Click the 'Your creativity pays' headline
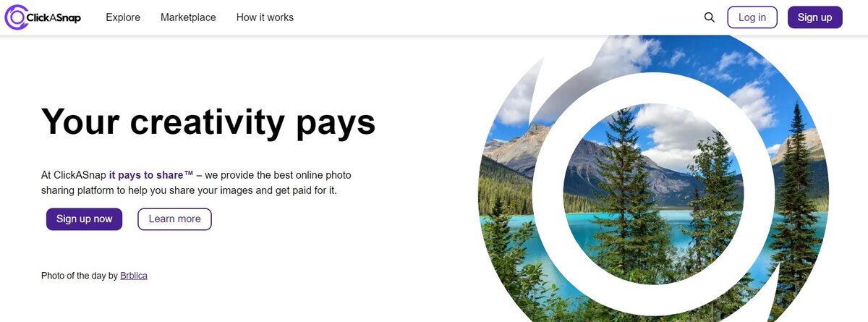Screen dimensions: 868x322 point(208,121)
